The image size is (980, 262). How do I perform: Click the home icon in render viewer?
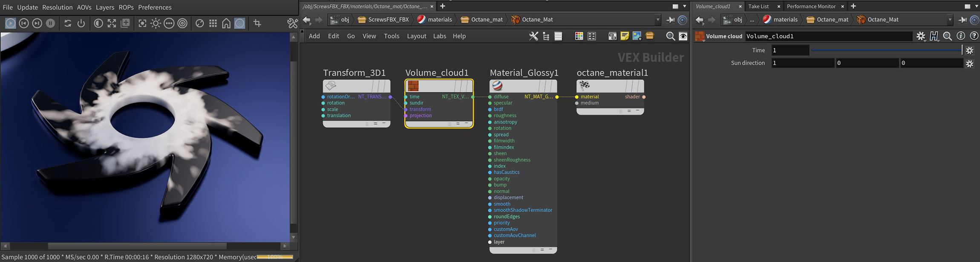click(226, 23)
